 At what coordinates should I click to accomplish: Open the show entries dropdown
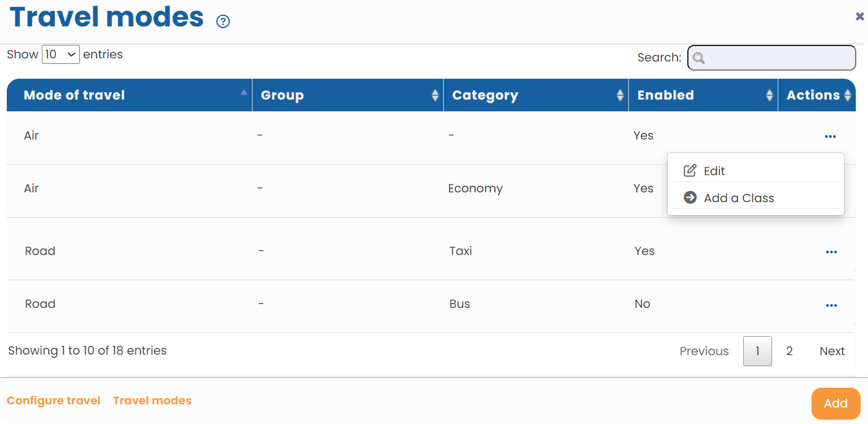[61, 55]
